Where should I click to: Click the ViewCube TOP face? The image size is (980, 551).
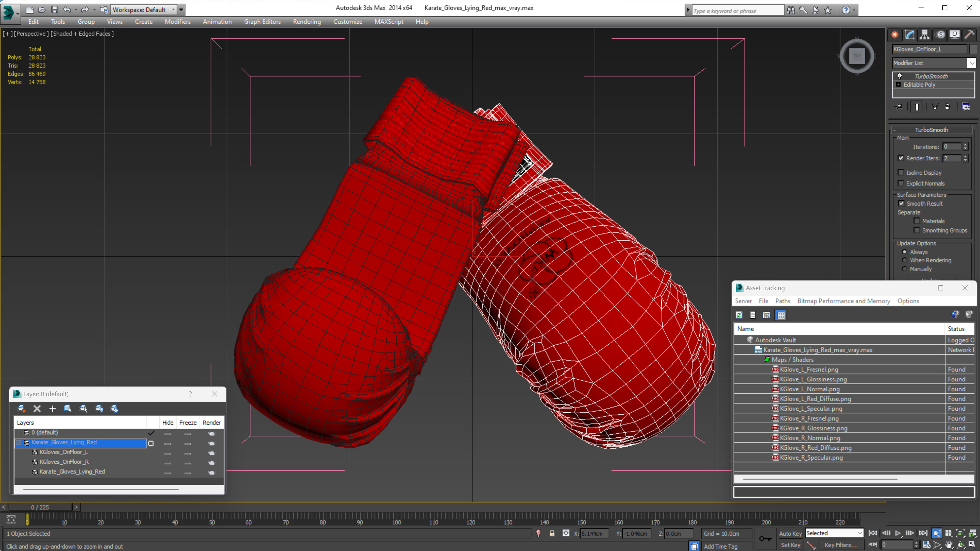(857, 56)
